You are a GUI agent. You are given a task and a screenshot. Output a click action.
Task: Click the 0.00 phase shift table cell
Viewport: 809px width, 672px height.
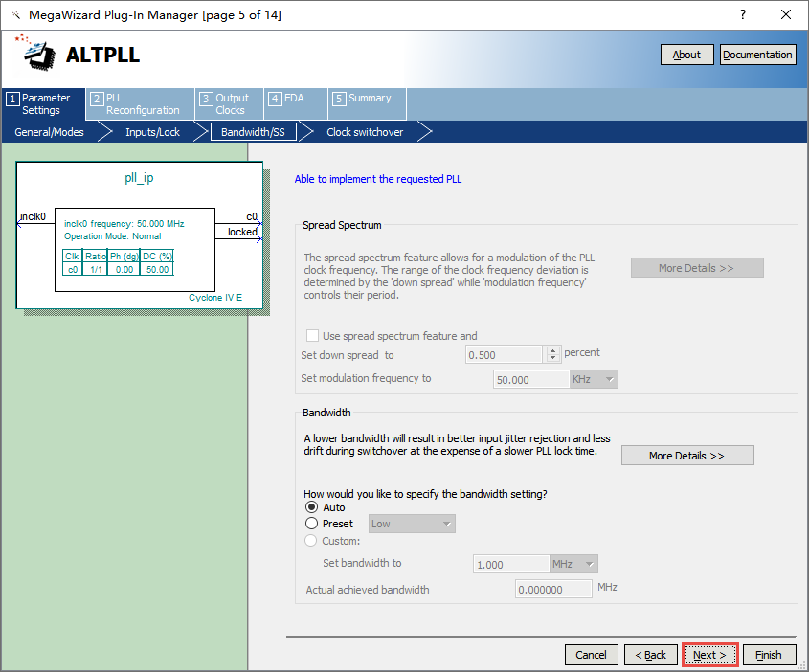click(124, 269)
